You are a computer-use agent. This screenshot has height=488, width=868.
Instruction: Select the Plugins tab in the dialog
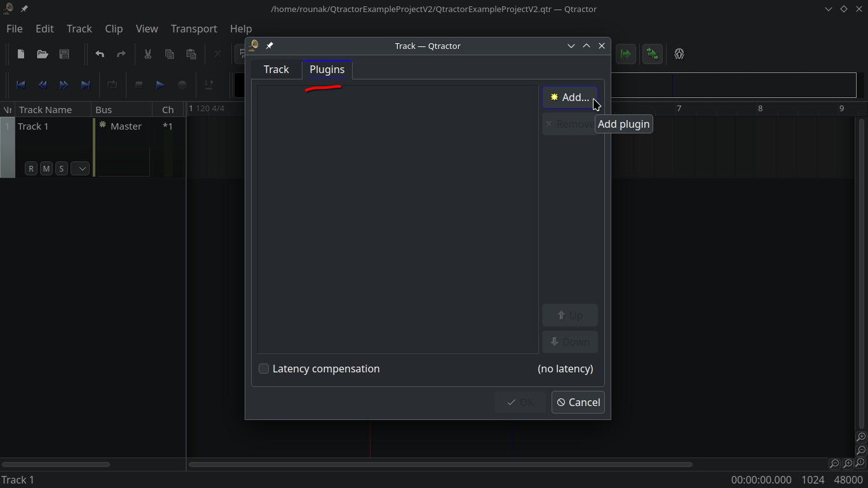327,69
